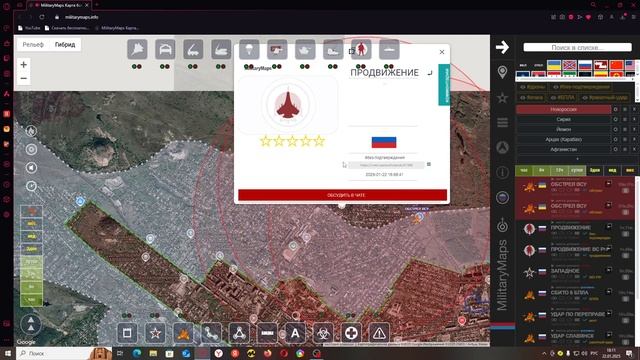
Task: Open the list lines sidebar icon
Action: pyautogui.click(x=502, y=122)
